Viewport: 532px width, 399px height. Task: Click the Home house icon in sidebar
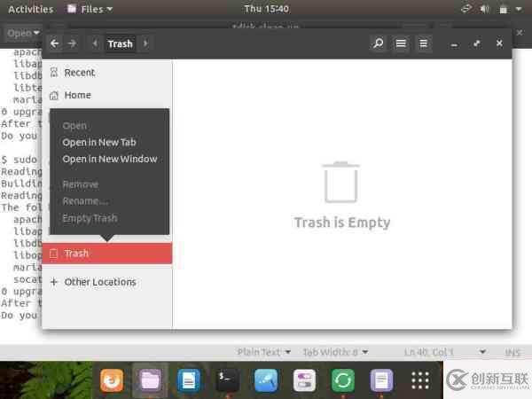click(x=53, y=96)
